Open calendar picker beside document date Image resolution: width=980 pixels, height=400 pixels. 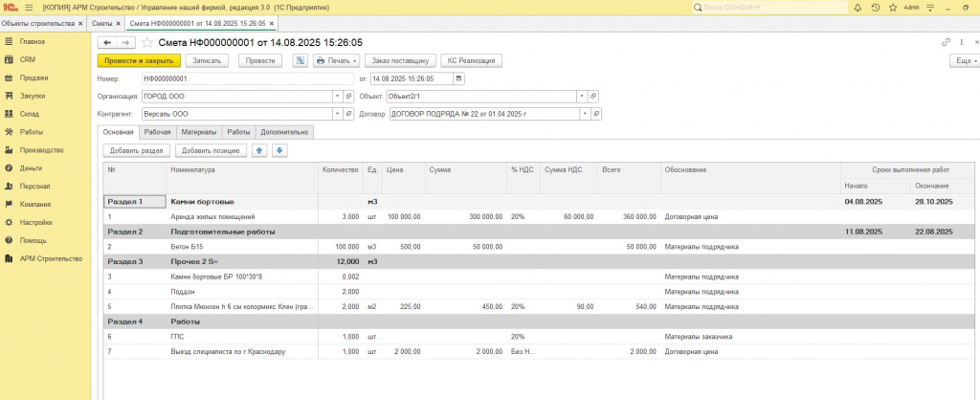point(459,78)
